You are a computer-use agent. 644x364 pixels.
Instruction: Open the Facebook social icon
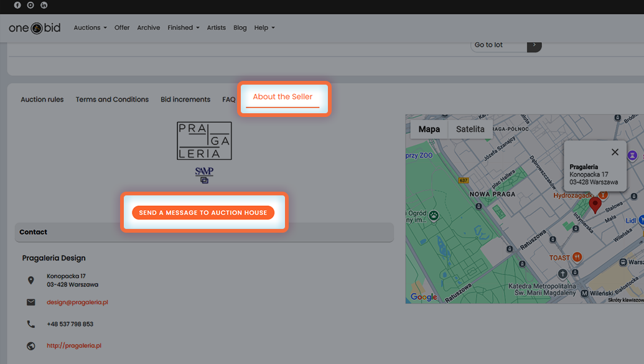click(17, 5)
